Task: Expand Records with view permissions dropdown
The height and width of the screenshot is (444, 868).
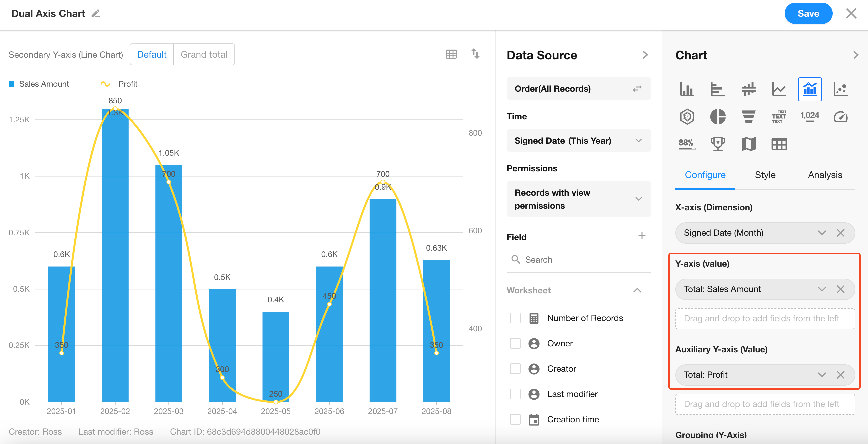Action: (x=578, y=199)
